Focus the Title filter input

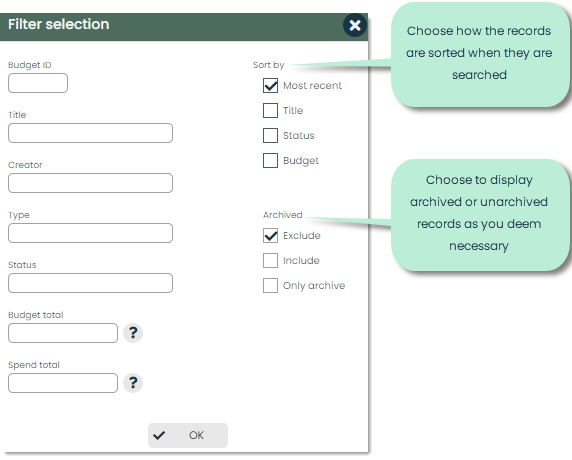(x=90, y=133)
